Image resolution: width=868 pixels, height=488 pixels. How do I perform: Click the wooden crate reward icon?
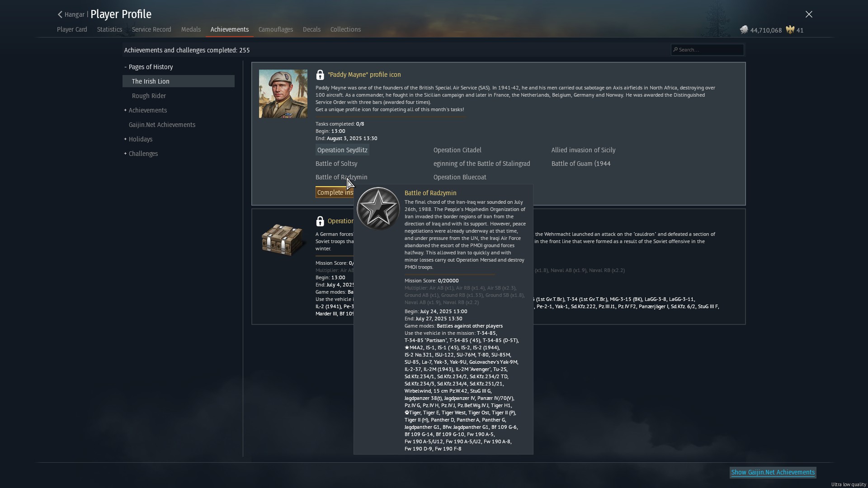tap(283, 239)
